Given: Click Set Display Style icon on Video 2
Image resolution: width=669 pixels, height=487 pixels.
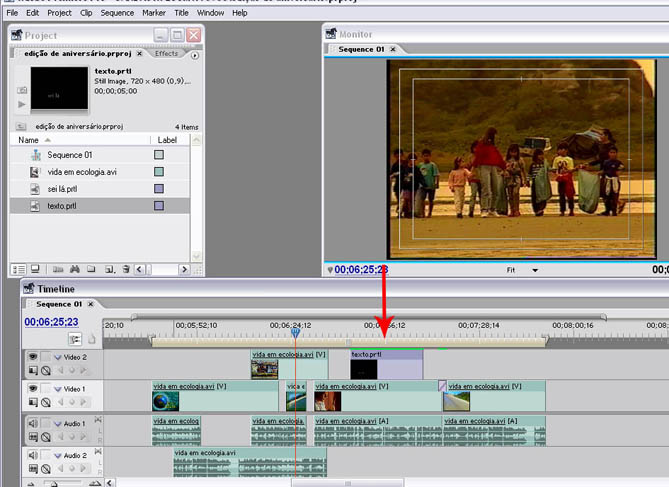Looking at the screenshot, I should pos(33,371).
